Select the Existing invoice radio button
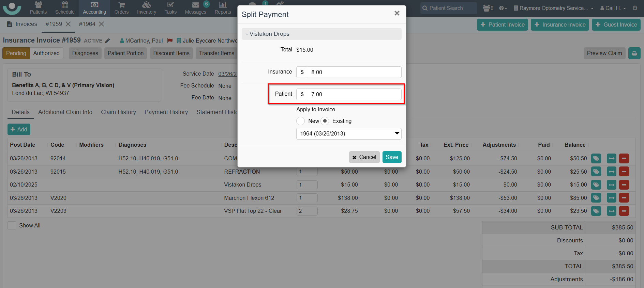 click(325, 121)
